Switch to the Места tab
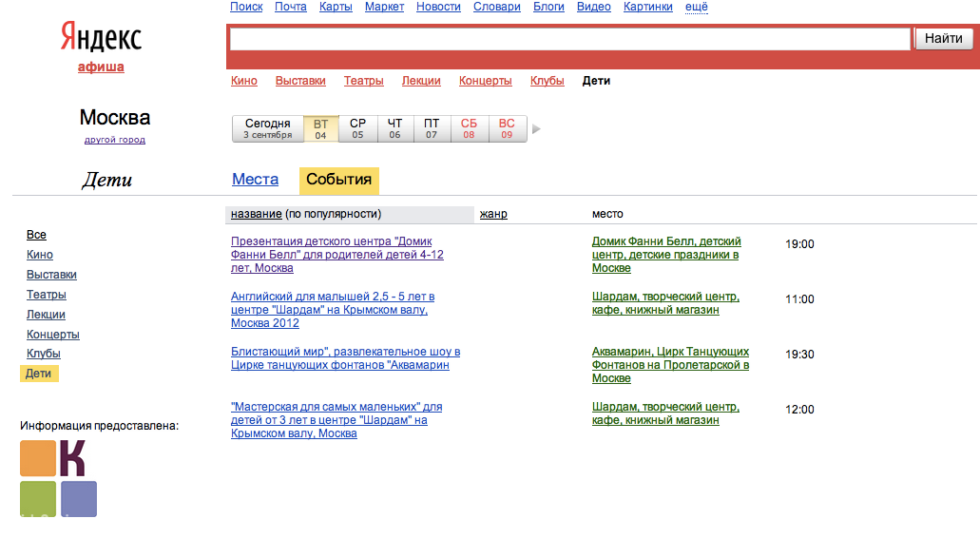980x538 pixels. pyautogui.click(x=255, y=180)
